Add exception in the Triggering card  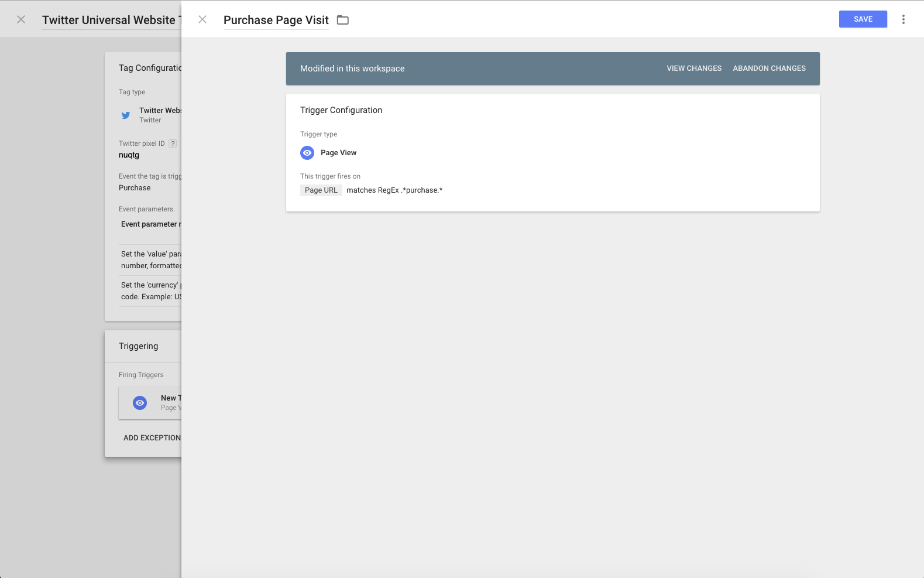[x=152, y=438]
